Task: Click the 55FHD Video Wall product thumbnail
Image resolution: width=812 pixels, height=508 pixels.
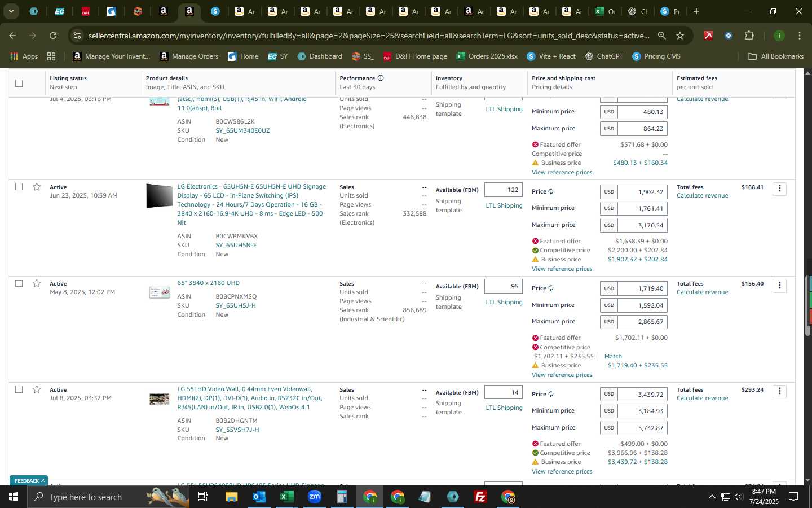Action: tap(160, 399)
